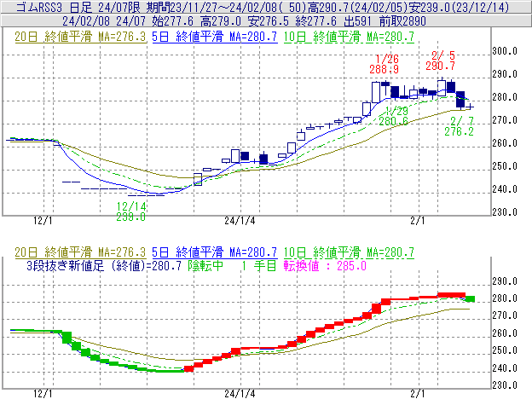Click the 240.0 axis label of candlestick chart
Screen dimensions: 532x405
(x=505, y=189)
